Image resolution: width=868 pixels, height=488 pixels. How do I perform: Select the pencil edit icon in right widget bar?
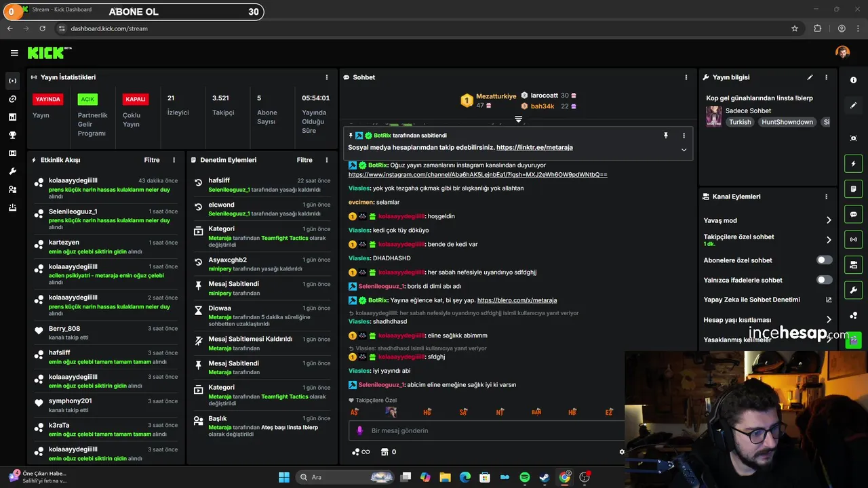(x=853, y=106)
